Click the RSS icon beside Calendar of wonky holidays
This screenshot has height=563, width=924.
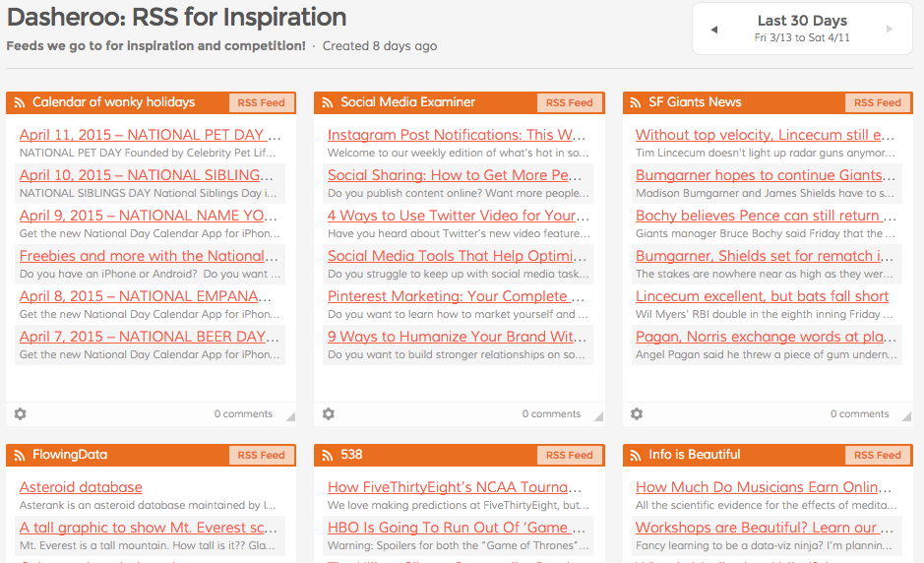pyautogui.click(x=20, y=102)
